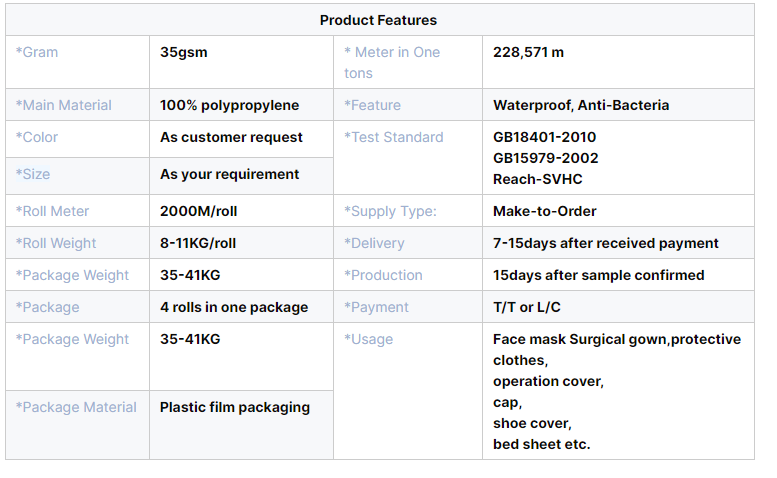
Task: Select the 100% polypropylene text
Action: pyautogui.click(x=229, y=105)
